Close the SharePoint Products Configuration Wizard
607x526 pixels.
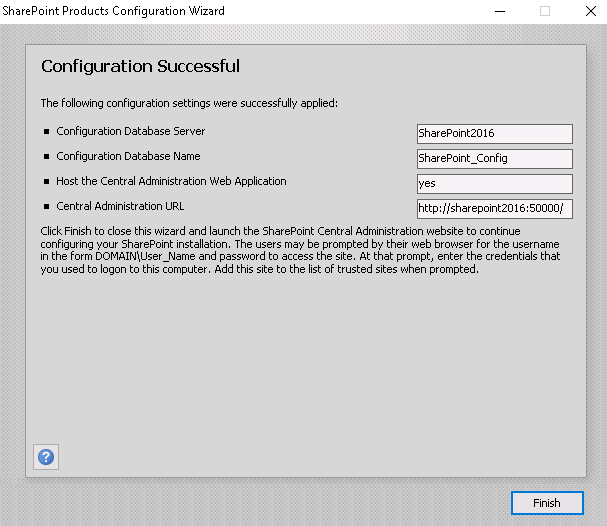(x=591, y=11)
